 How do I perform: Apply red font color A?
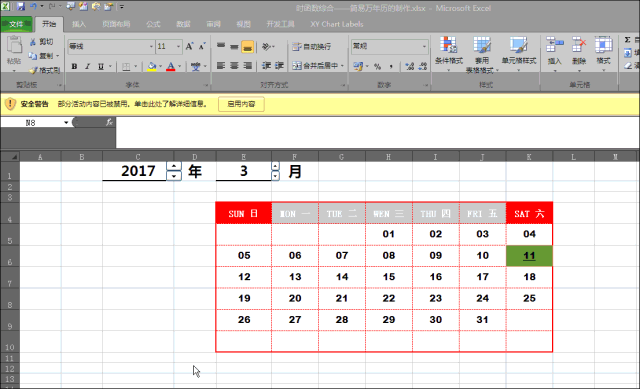pyautogui.click(x=171, y=66)
